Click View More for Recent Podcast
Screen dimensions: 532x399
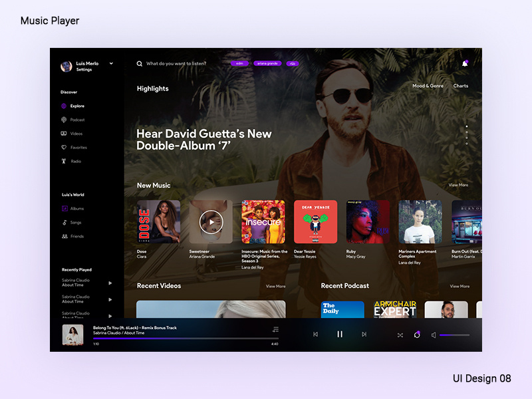coord(460,287)
